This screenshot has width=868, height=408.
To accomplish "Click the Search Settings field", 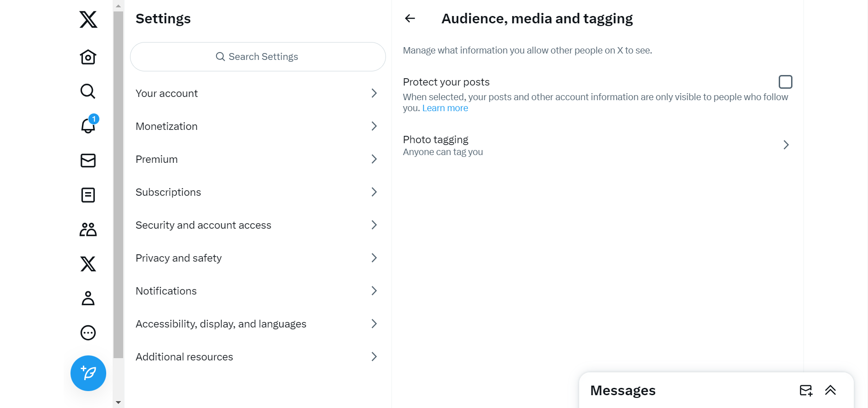I will [x=258, y=57].
